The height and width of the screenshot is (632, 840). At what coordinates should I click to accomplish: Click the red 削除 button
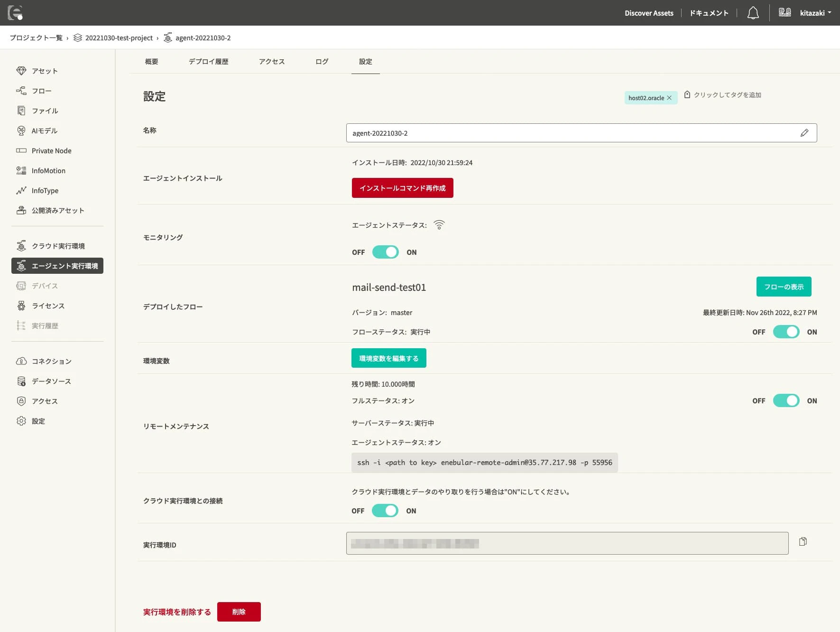point(239,612)
